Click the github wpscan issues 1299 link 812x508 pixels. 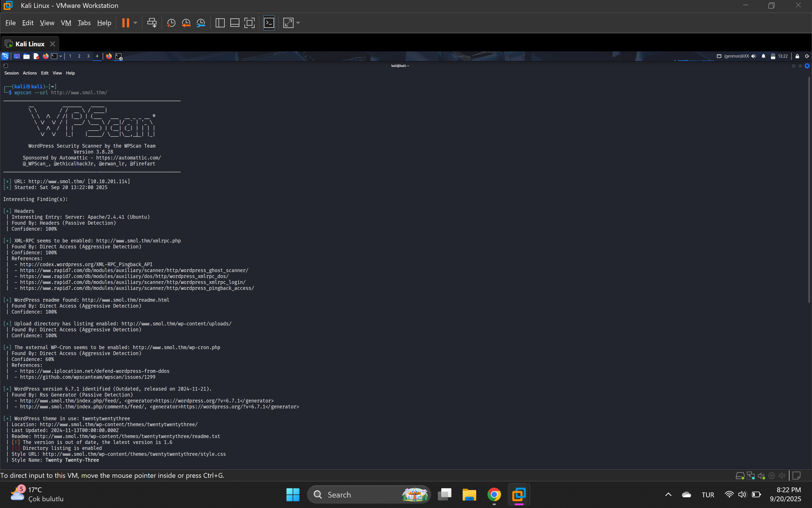tap(88, 377)
